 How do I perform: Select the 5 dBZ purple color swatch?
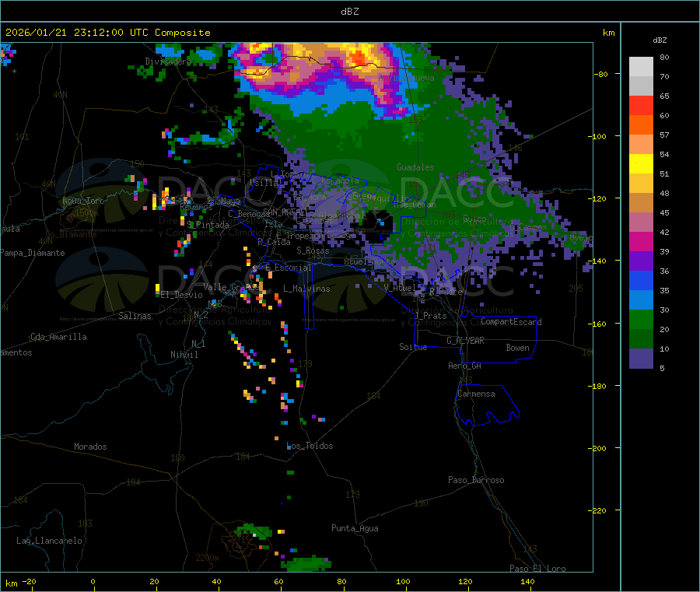[641, 359]
